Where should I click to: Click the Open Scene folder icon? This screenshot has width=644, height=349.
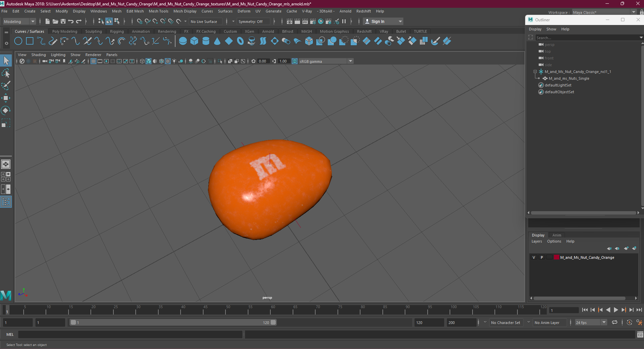coord(55,21)
